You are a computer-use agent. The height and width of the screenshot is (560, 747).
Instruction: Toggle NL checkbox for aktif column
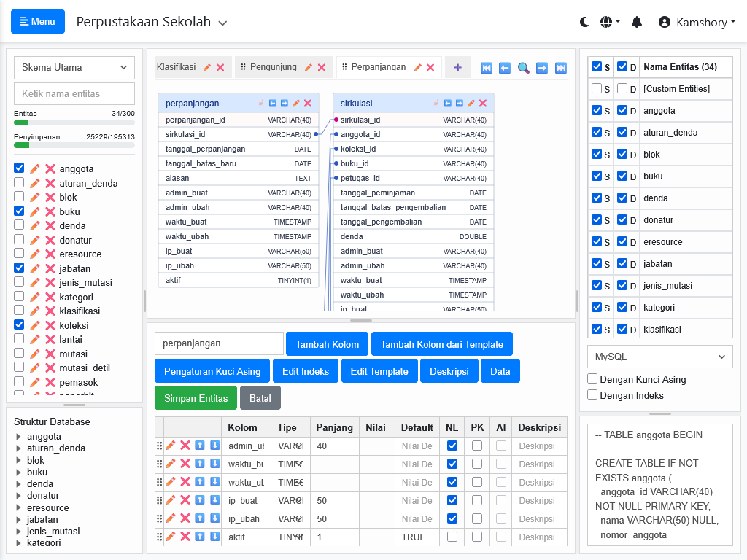[x=452, y=537]
